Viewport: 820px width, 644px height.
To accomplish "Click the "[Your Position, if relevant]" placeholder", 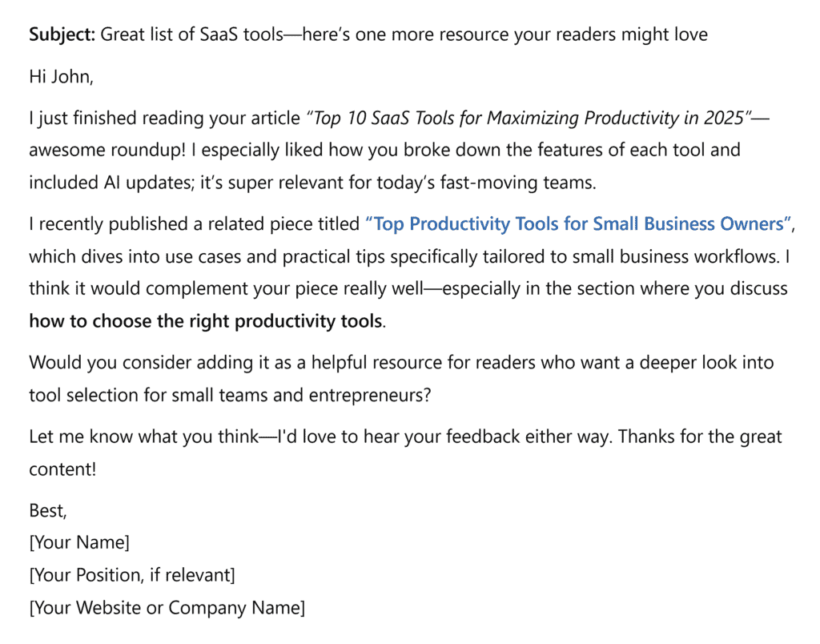I will (x=132, y=575).
